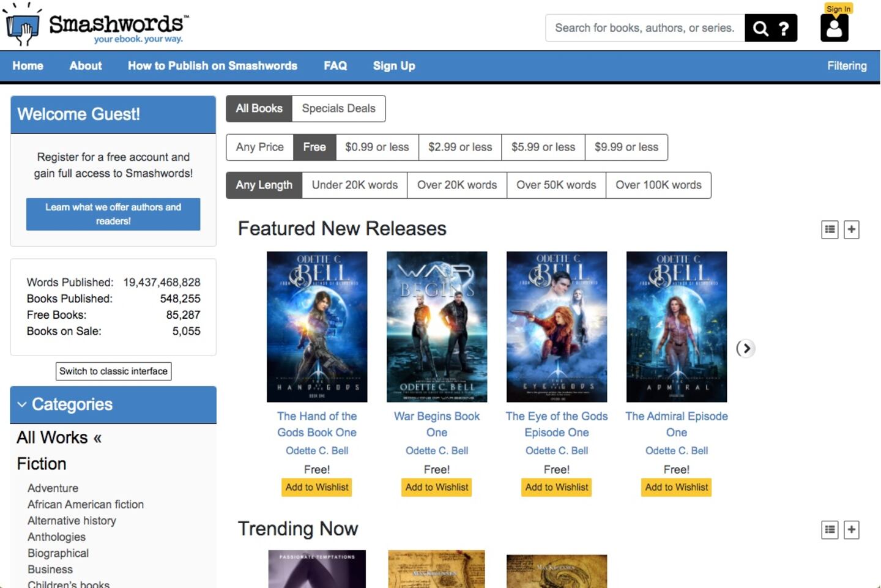Viewport: 881px width, 588px height.
Task: Open How to Publish on Smashwords menu
Action: pyautogui.click(x=212, y=66)
